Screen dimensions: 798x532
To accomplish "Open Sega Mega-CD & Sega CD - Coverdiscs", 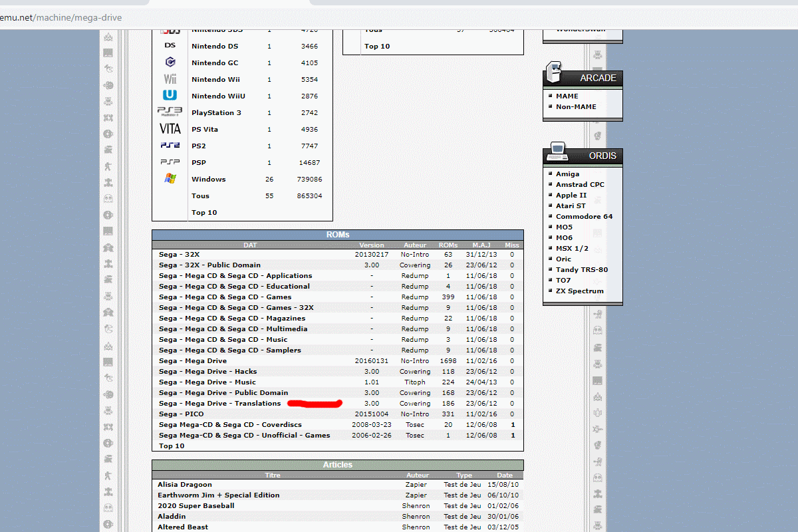I will 230,424.
